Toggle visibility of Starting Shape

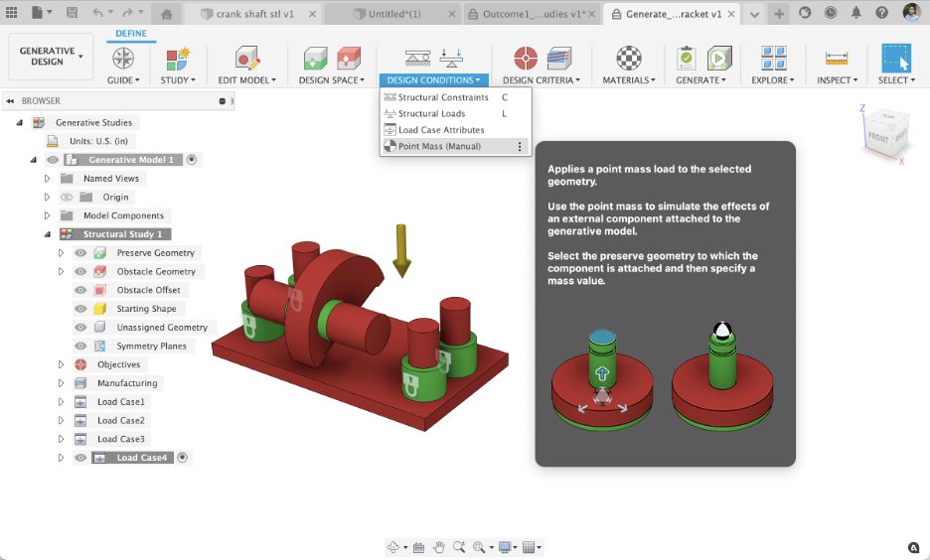tap(81, 309)
